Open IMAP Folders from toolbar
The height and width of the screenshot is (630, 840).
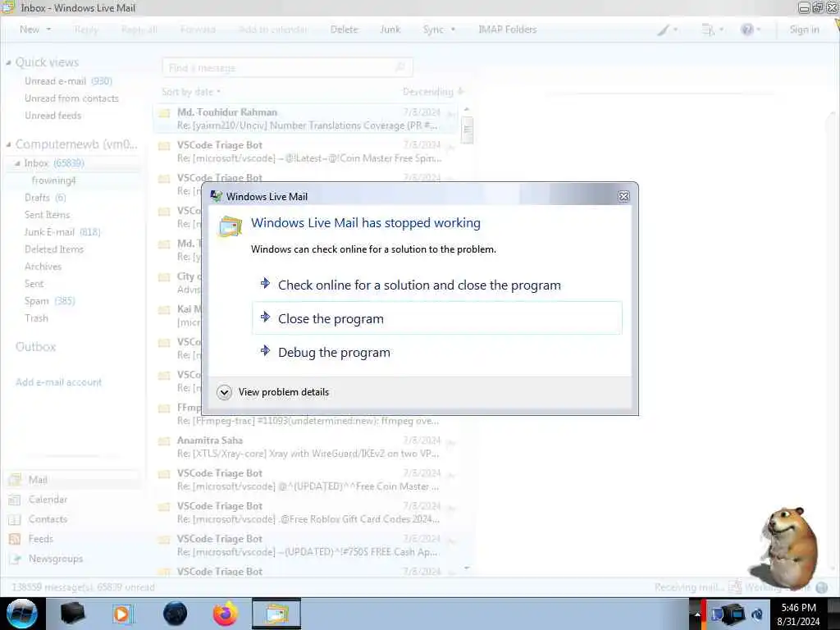tap(507, 30)
